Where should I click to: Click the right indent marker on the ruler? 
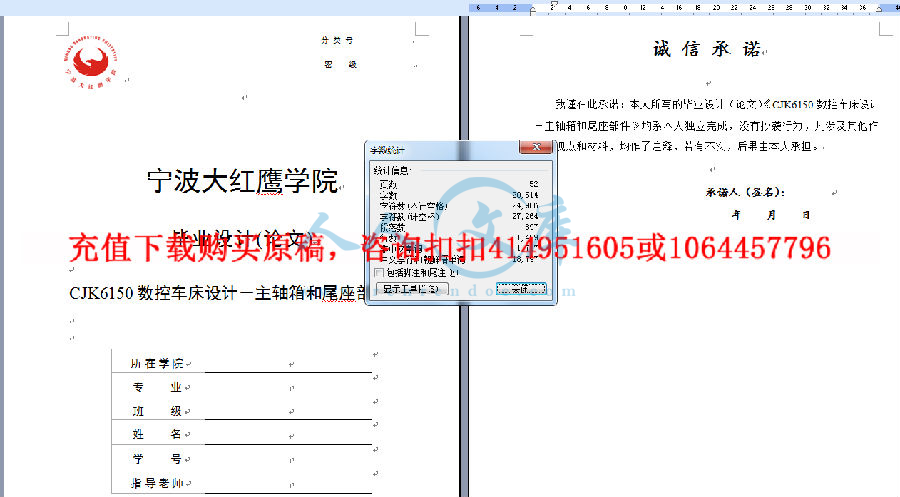879,9
